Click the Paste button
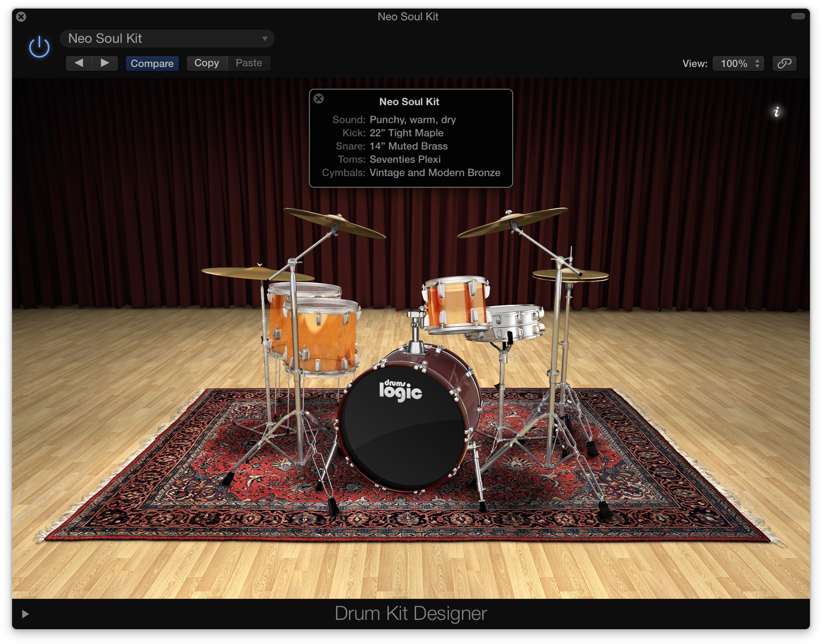 249,63
